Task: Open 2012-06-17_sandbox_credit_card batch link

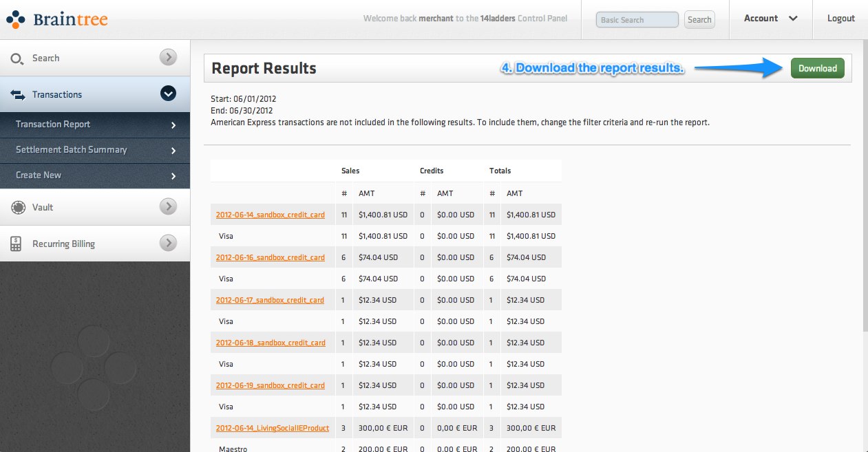Action: (x=270, y=300)
